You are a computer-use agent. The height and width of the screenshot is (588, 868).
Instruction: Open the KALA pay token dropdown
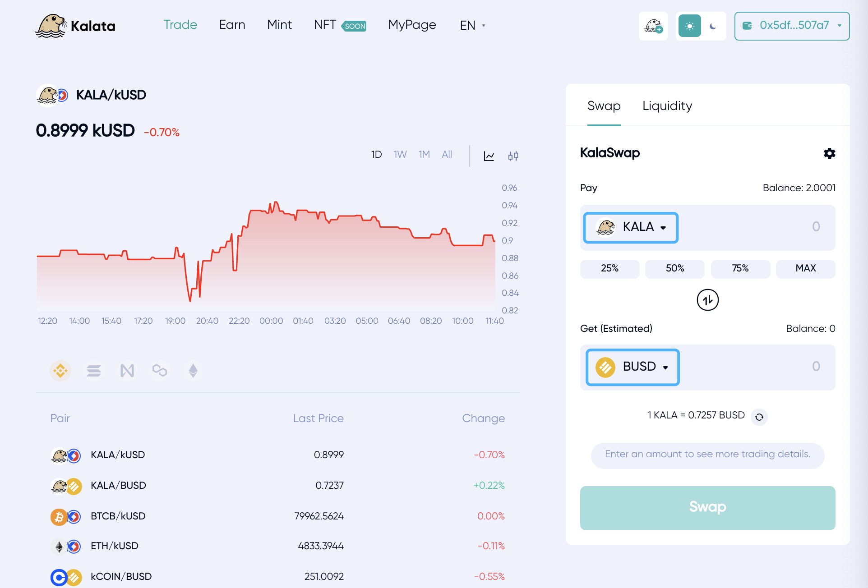point(631,227)
